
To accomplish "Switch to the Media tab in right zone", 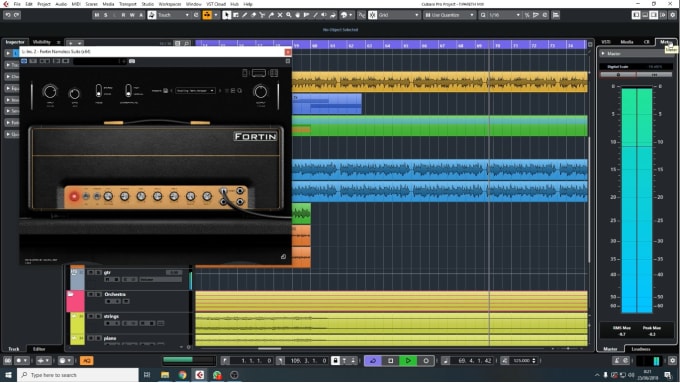I will pyautogui.click(x=627, y=42).
